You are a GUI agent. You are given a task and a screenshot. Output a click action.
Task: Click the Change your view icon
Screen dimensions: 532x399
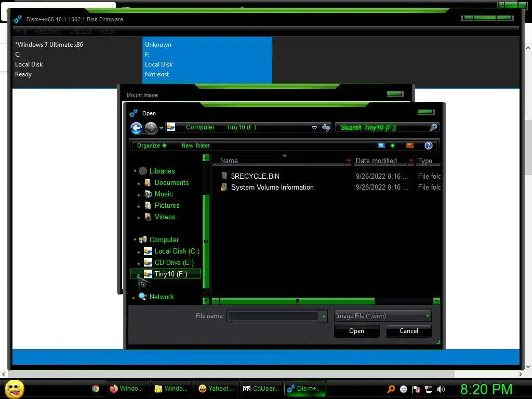(x=381, y=145)
